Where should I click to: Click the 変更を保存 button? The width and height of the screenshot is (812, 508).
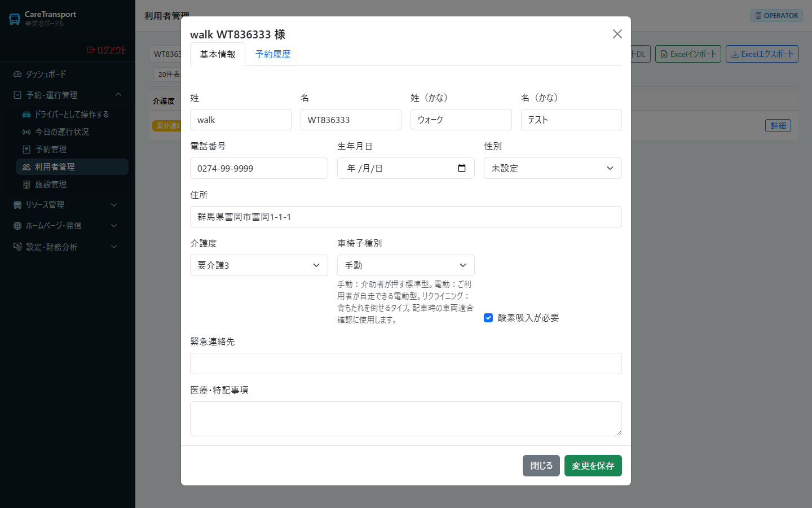[x=593, y=466]
